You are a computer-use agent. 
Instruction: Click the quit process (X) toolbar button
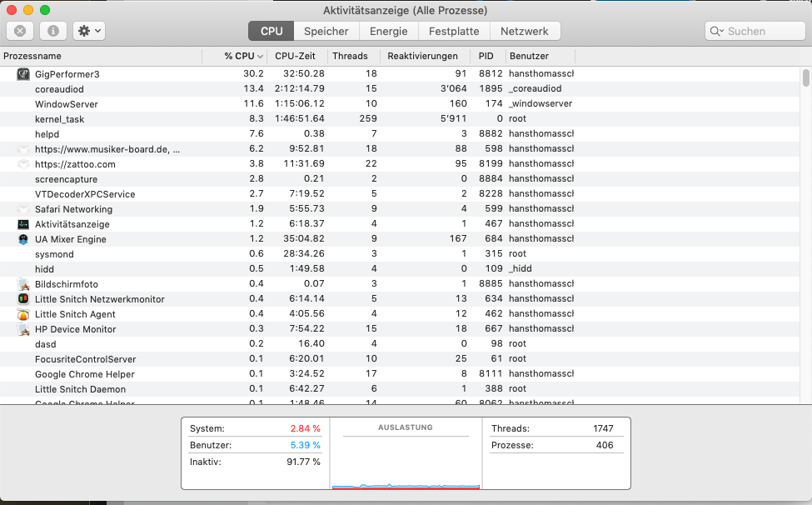(x=20, y=31)
